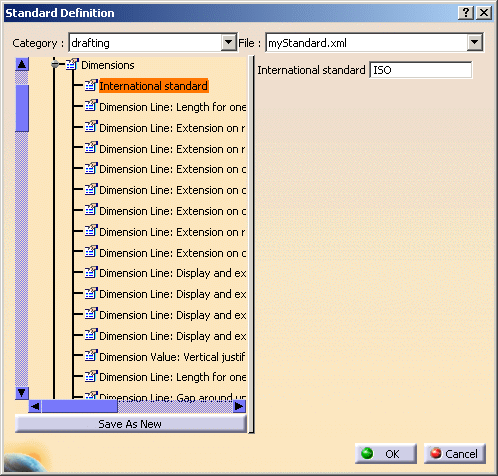
Task: Click the International standard ISO text field
Action: [421, 70]
